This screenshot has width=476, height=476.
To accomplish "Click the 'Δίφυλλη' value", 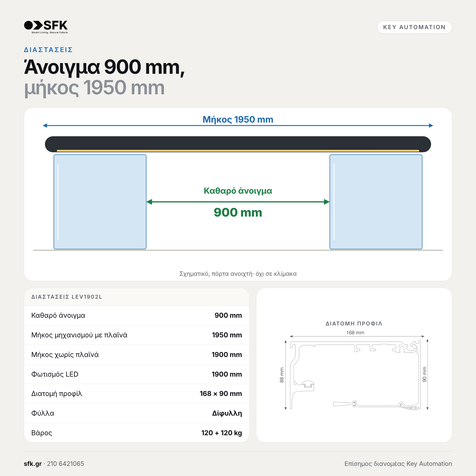I will (227, 413).
